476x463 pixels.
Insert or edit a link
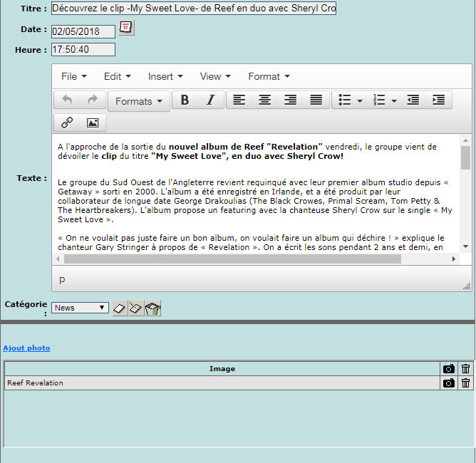coord(67,123)
